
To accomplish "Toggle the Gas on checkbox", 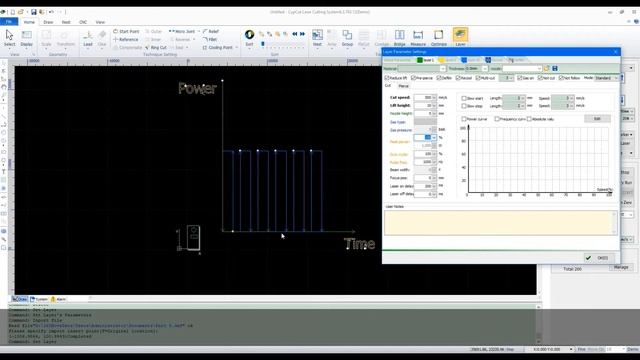I will point(520,78).
